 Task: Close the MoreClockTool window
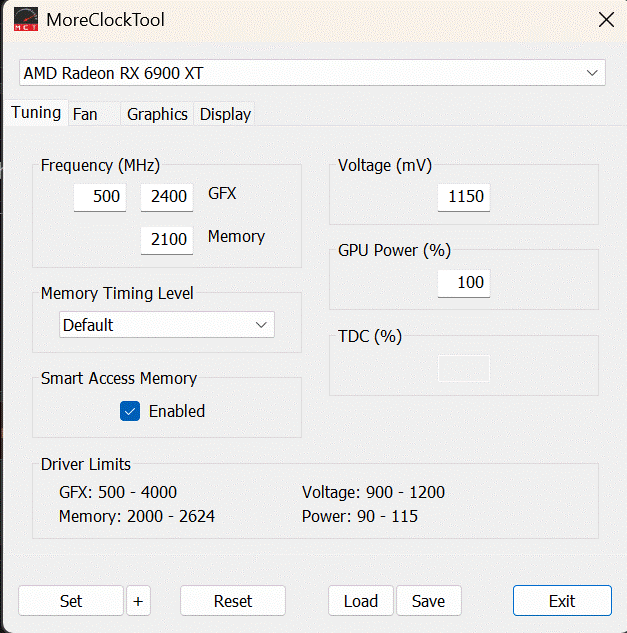pos(606,19)
